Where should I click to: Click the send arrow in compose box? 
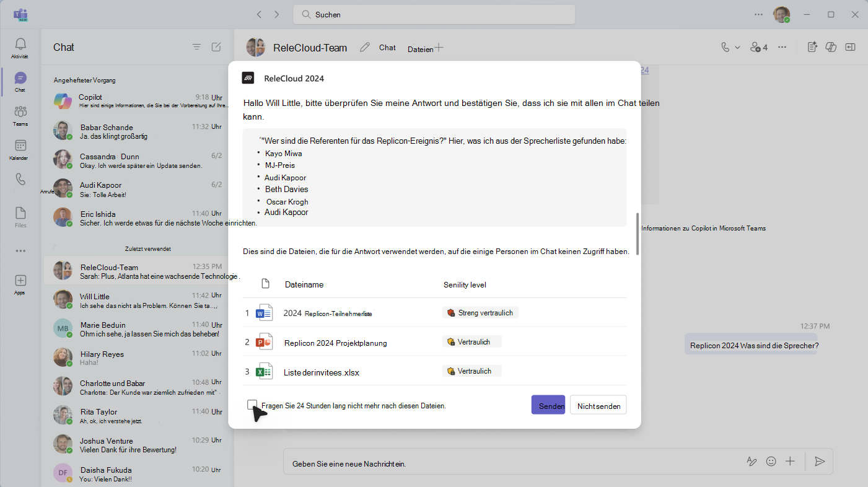click(x=820, y=462)
